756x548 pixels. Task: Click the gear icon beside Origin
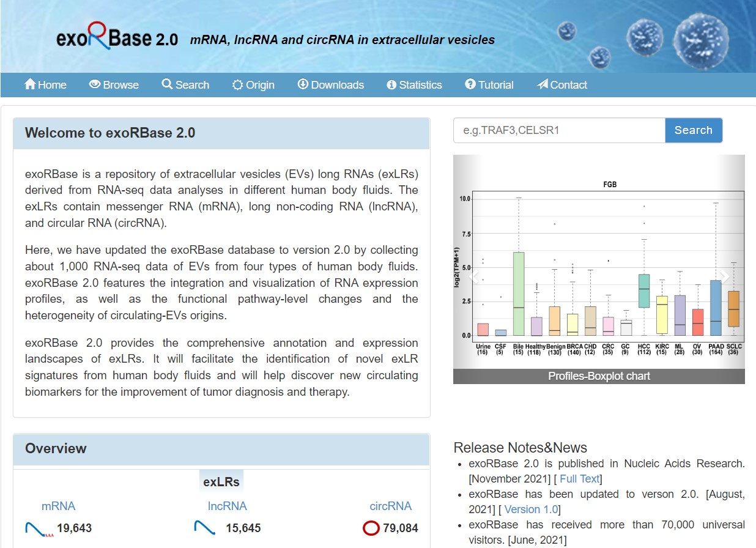pyautogui.click(x=238, y=85)
